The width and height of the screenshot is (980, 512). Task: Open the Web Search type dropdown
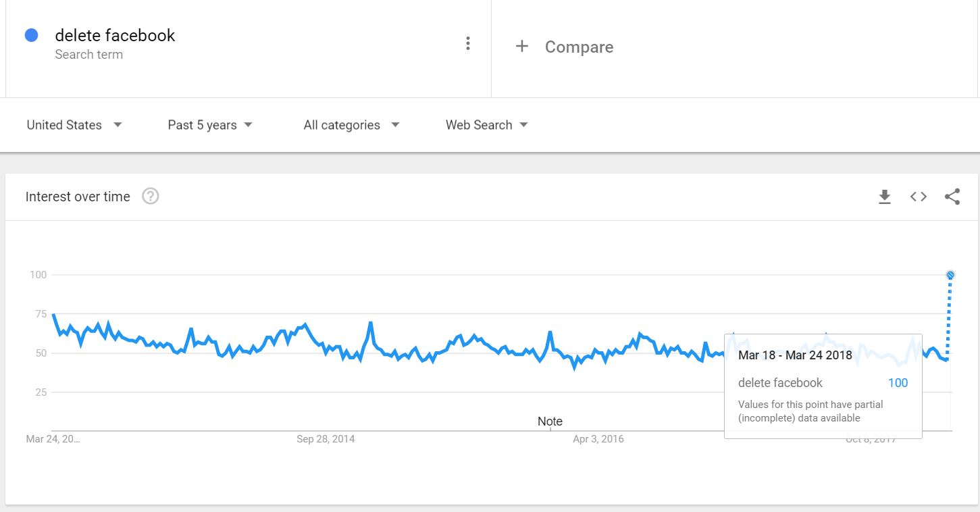point(486,125)
